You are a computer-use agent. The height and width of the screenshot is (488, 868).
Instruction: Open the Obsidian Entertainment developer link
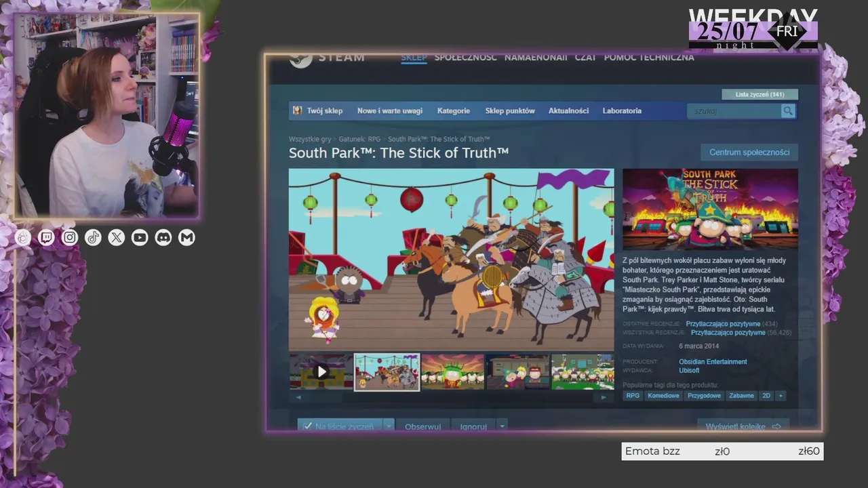tap(713, 362)
